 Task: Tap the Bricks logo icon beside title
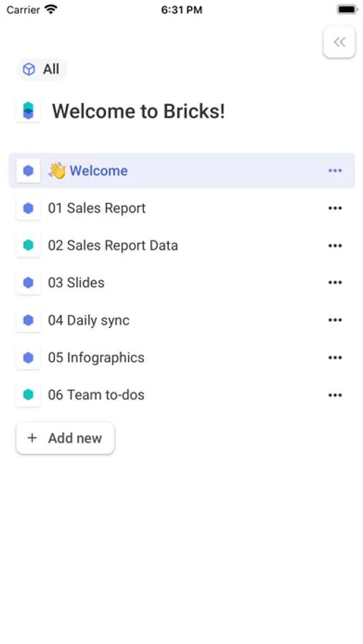28,111
